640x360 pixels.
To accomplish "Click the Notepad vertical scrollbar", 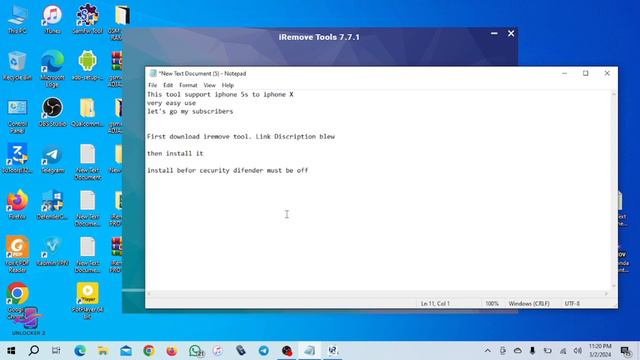I will coord(613,190).
